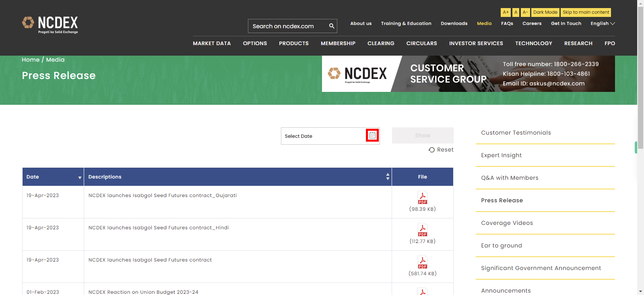
Task: Click 'NCDEX launches Isabgol Seed Futures contract_Hindi' text
Action: pos(159,228)
